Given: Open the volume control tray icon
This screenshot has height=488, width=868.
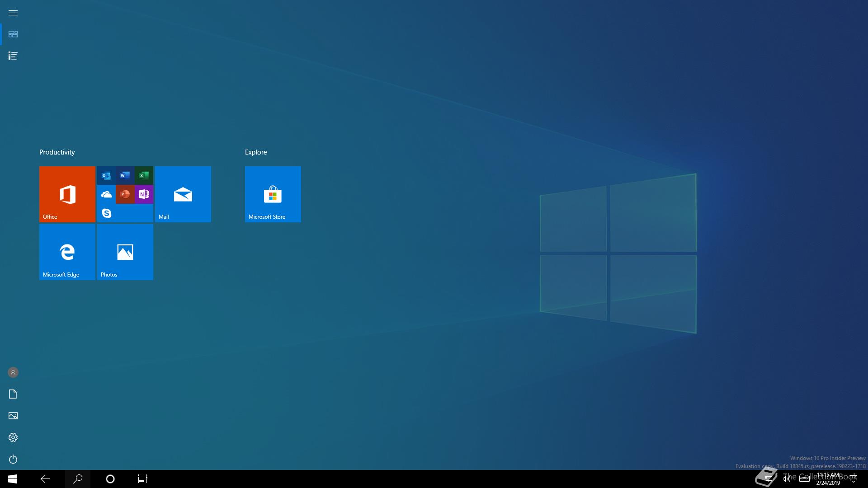Looking at the screenshot, I should (787, 479).
